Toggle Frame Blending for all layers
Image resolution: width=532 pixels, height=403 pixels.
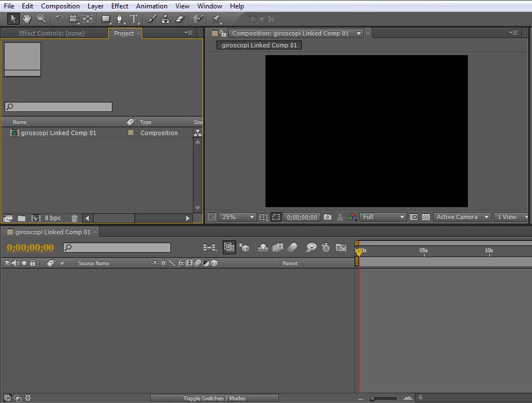tap(278, 247)
